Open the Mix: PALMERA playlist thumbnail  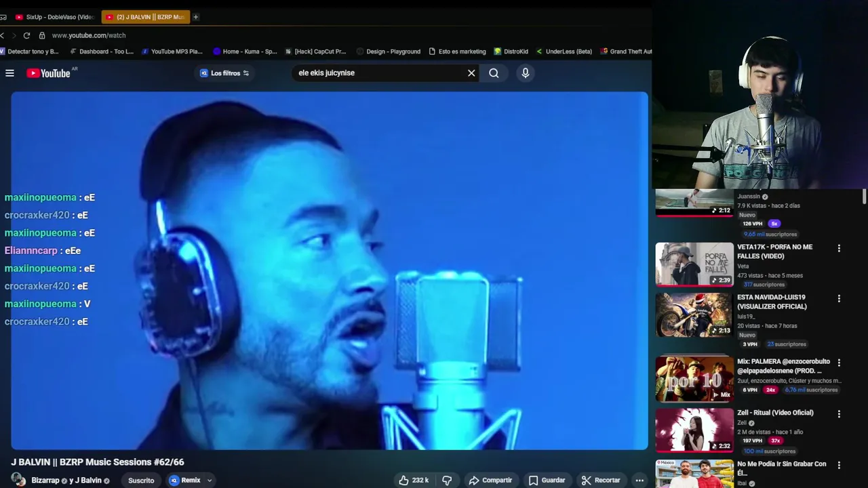[x=694, y=379]
